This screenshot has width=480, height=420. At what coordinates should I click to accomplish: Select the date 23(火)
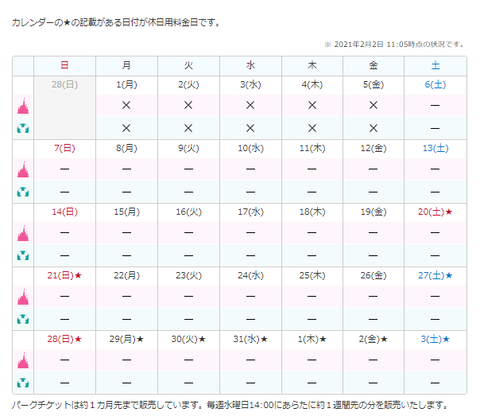pyautogui.click(x=188, y=276)
